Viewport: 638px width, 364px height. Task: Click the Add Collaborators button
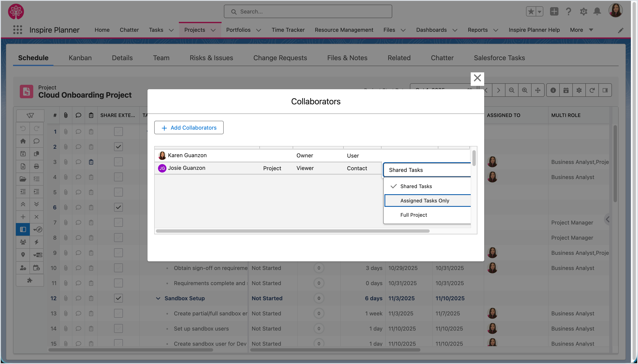pyautogui.click(x=189, y=128)
